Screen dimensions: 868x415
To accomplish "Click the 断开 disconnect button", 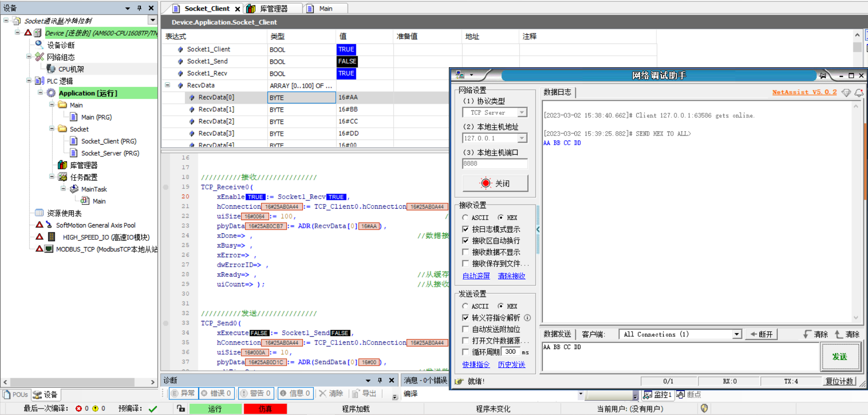I will pyautogui.click(x=761, y=334).
